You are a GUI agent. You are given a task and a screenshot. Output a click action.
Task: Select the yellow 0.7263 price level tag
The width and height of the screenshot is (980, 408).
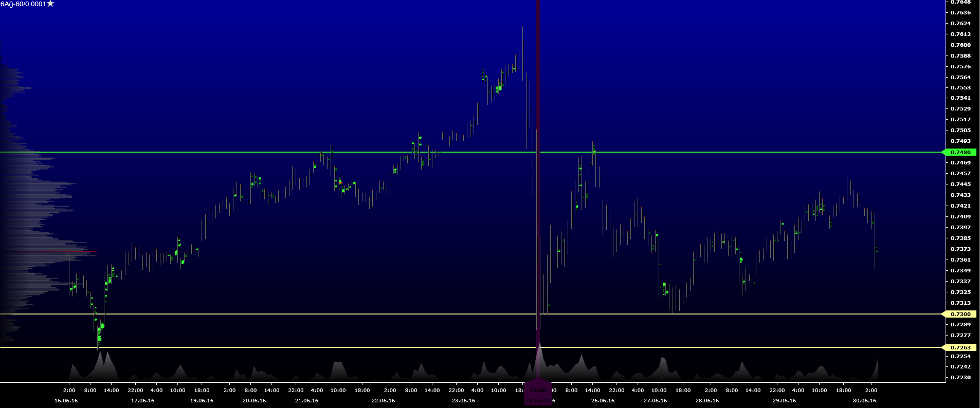960,347
